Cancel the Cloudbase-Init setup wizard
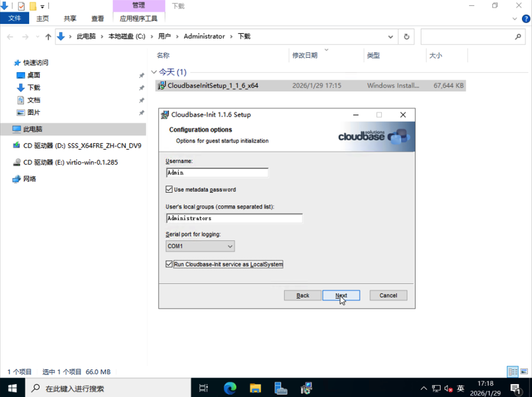 coord(388,295)
